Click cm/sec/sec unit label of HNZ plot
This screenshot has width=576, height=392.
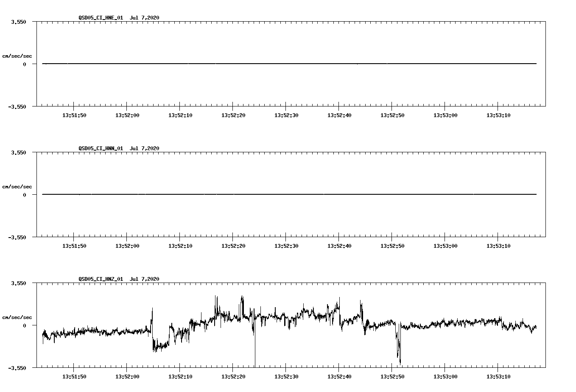(x=17, y=317)
